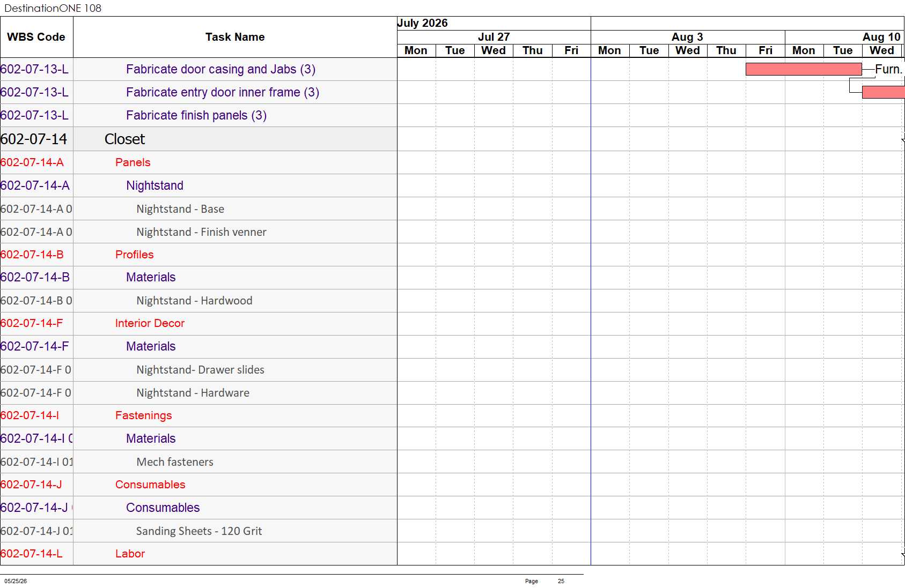The width and height of the screenshot is (905, 588).
Task: Select the Task Name column header
Action: pyautogui.click(x=235, y=37)
